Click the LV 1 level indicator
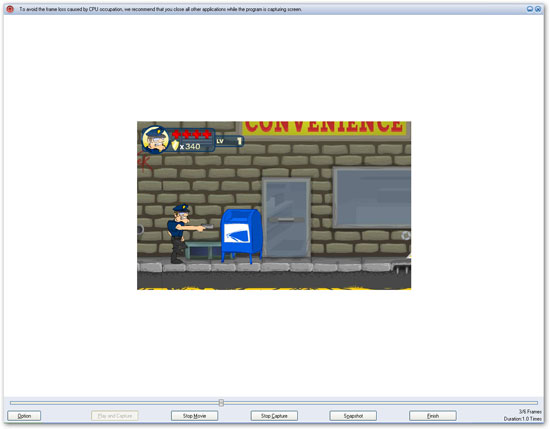The image size is (550, 429). (229, 141)
